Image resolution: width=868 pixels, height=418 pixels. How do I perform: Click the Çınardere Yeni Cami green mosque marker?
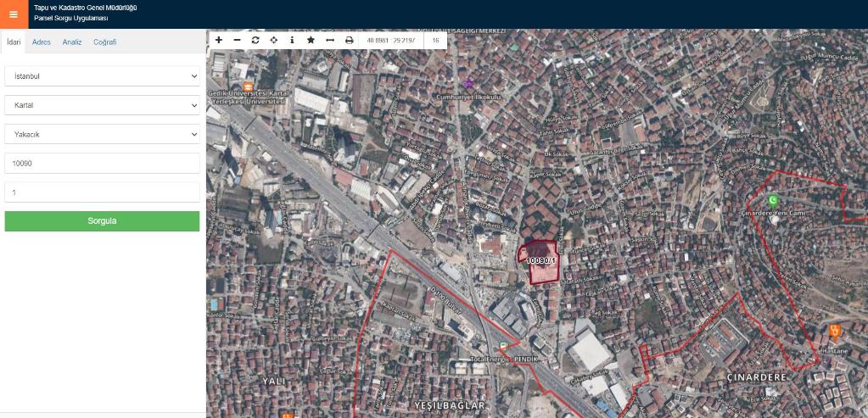pos(773,200)
